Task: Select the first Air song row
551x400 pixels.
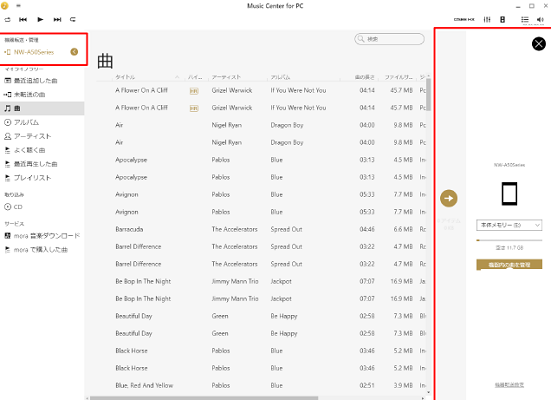Action: pyautogui.click(x=262, y=125)
